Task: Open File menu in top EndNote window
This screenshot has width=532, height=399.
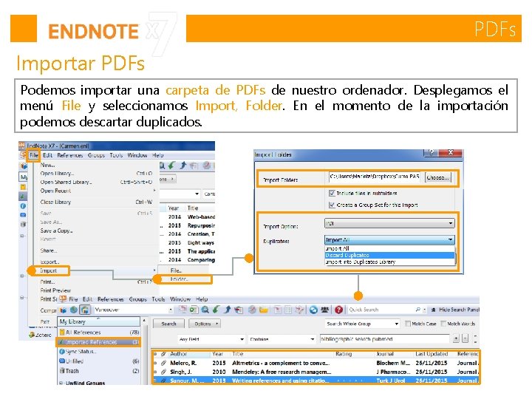Action: (33, 155)
